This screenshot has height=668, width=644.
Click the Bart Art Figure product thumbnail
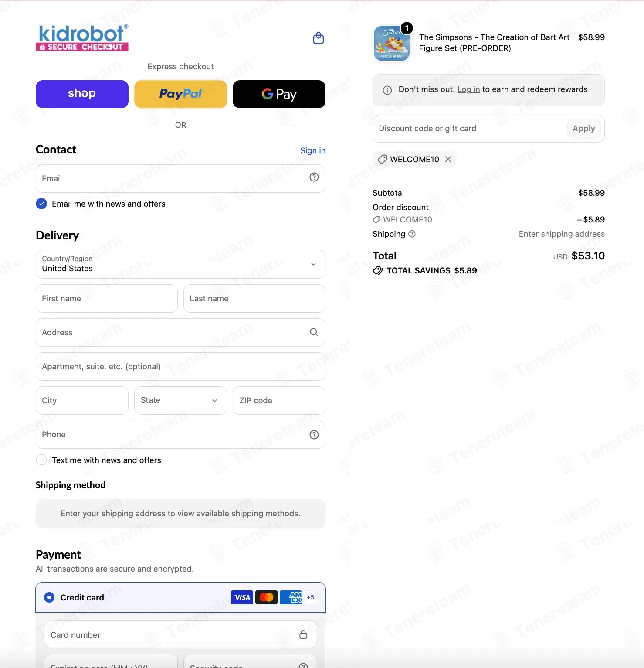pos(392,43)
